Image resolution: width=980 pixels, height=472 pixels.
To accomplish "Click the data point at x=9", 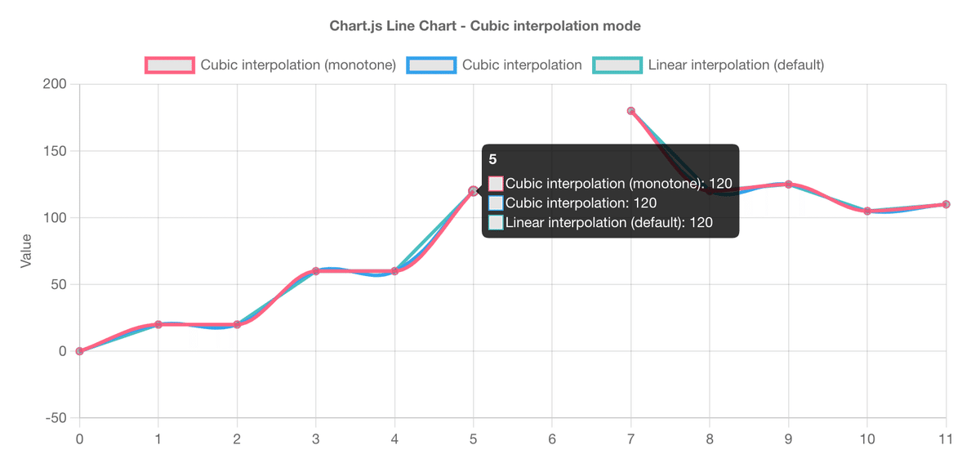I will tap(788, 185).
